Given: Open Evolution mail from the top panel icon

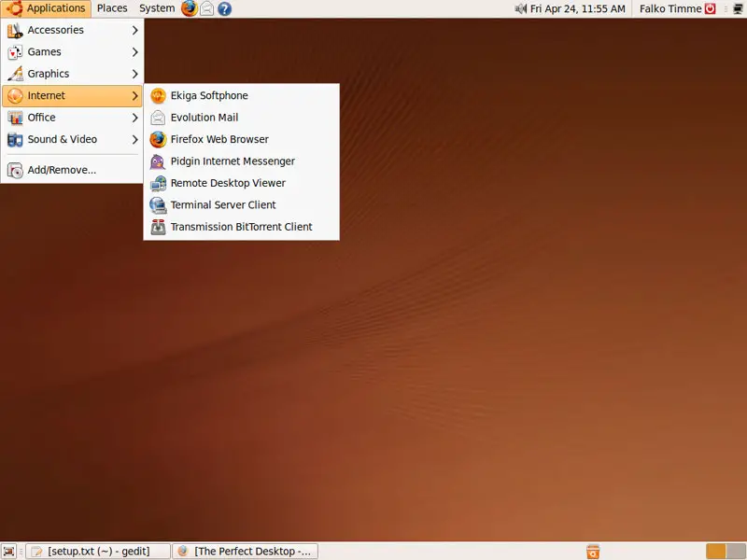Looking at the screenshot, I should pyautogui.click(x=206, y=8).
